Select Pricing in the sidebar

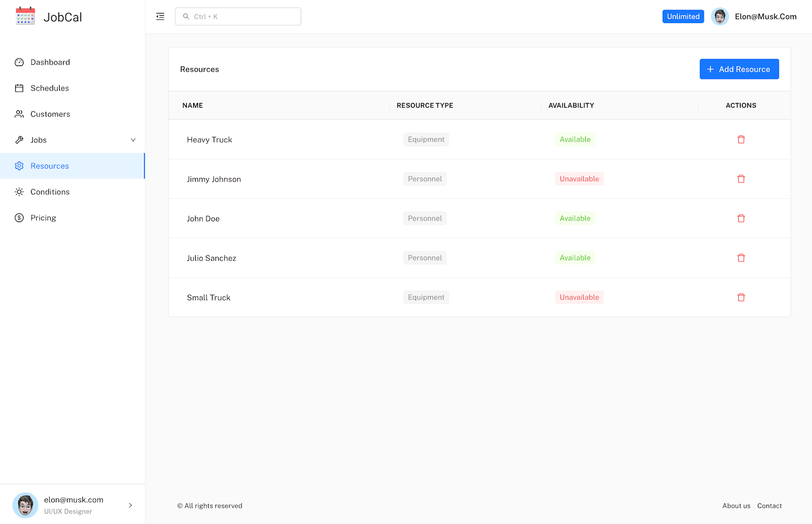point(43,218)
